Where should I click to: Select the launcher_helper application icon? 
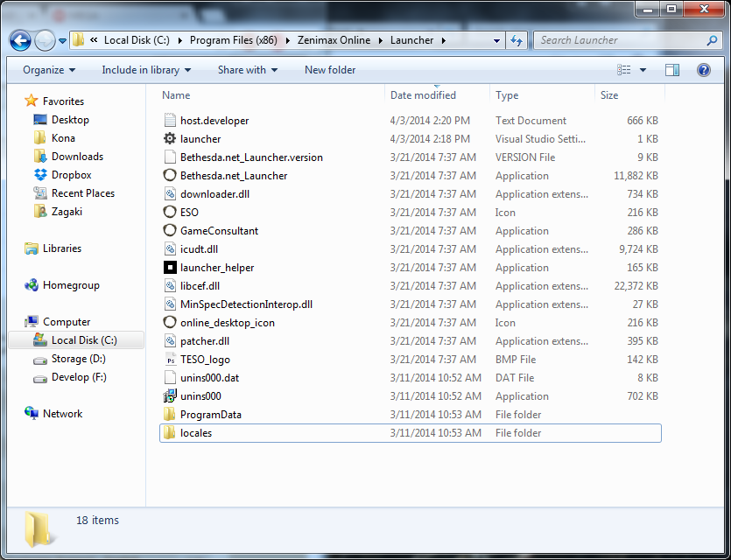pos(170,268)
